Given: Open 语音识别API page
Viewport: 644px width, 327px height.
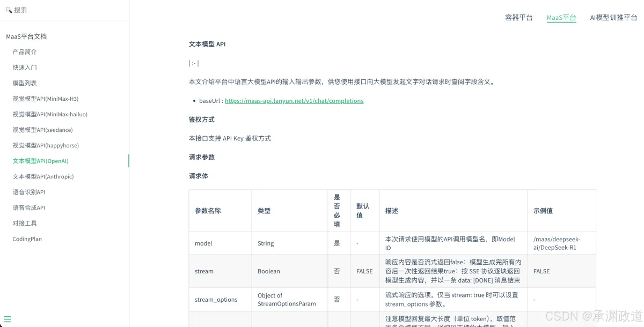Looking at the screenshot, I should point(29,192).
